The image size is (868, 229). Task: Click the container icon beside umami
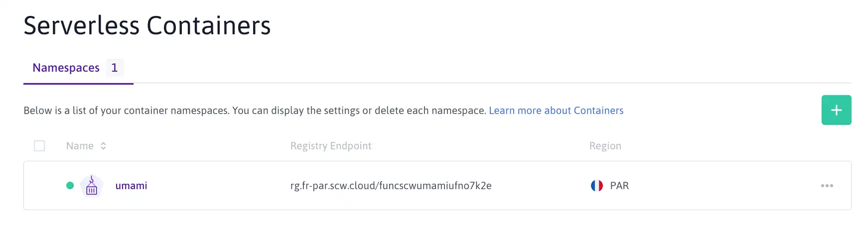(x=92, y=186)
